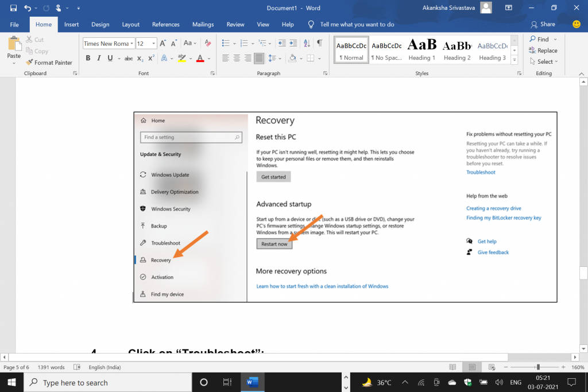Click the zoom slider handle in status bar

click(x=538, y=367)
